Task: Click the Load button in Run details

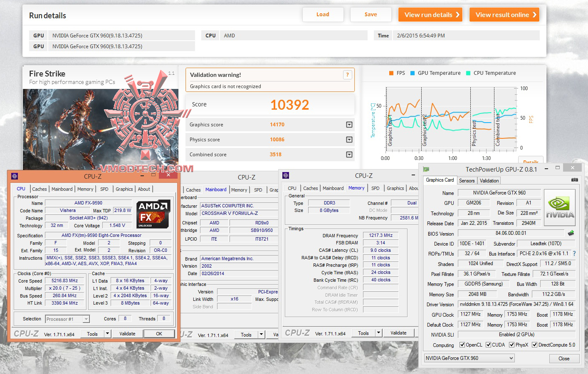Action: point(323,15)
